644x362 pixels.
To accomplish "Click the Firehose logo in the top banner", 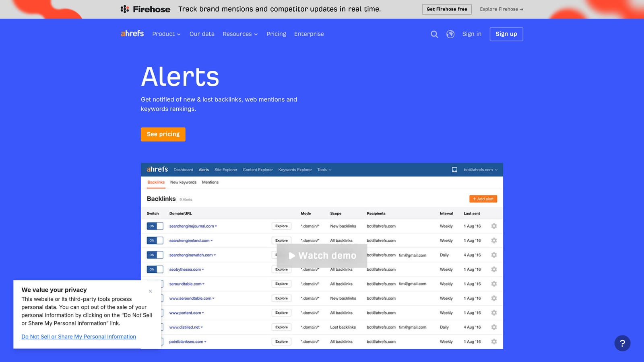I will [x=146, y=9].
